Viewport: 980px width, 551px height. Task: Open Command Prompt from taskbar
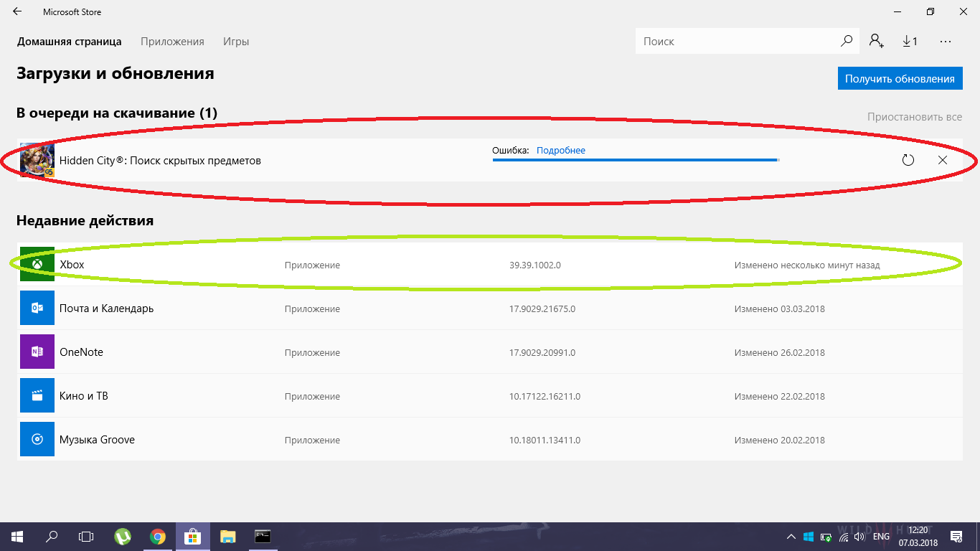263,537
